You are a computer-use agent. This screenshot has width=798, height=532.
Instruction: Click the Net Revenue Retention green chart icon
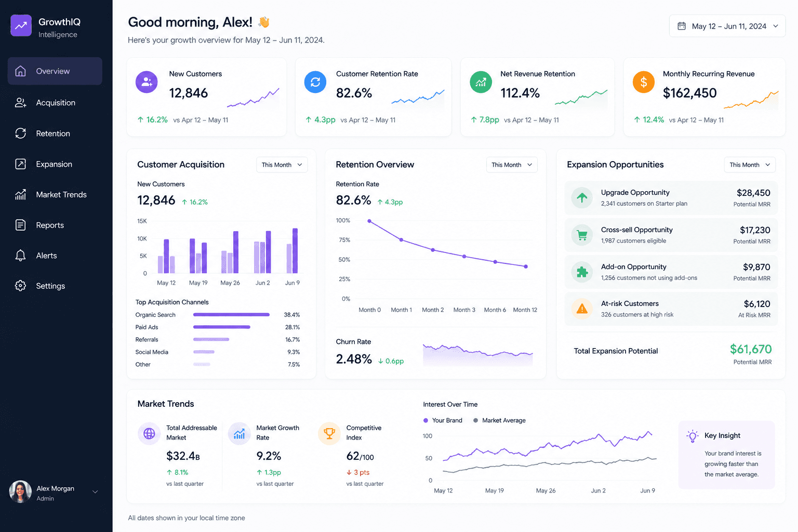481,82
